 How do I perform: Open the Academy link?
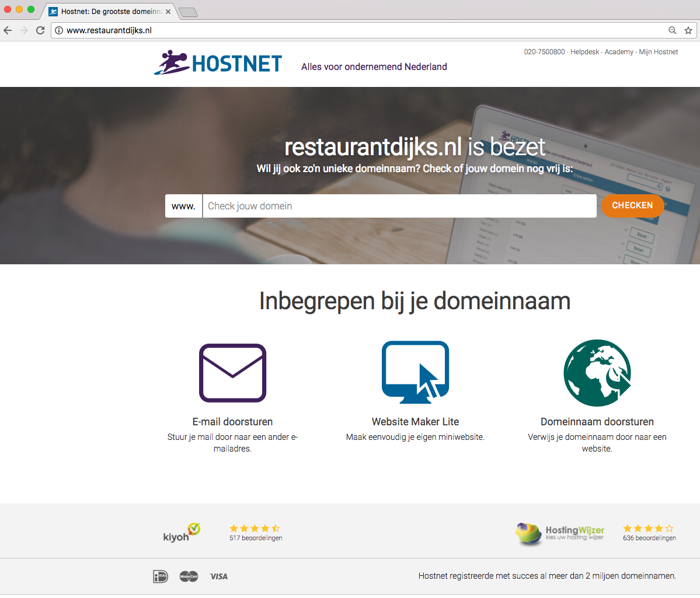pos(619,52)
